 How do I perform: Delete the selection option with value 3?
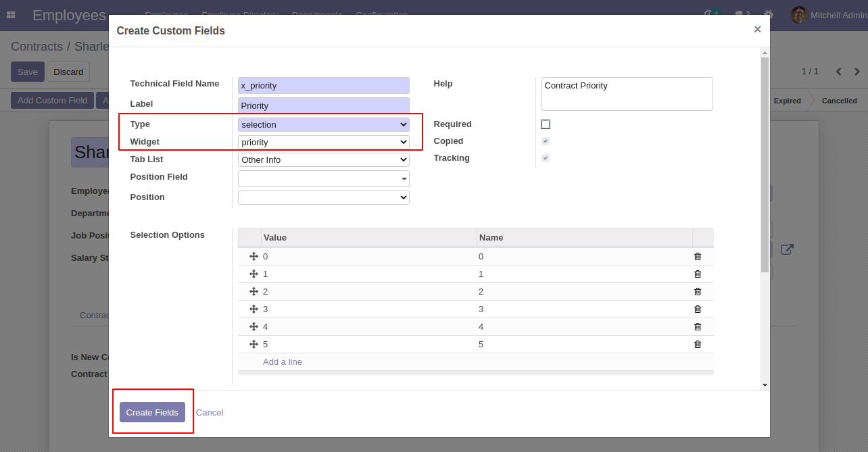(x=698, y=309)
